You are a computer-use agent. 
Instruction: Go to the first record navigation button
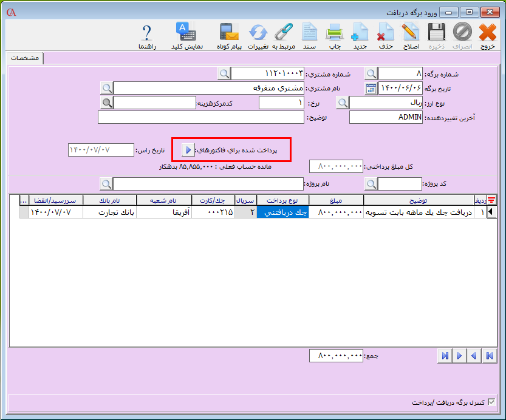[x=488, y=356]
